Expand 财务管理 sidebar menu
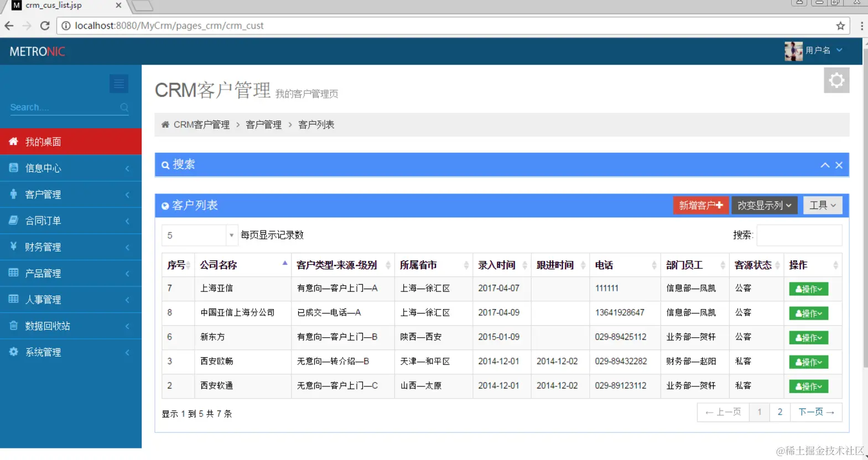The width and height of the screenshot is (868, 460). pos(71,247)
